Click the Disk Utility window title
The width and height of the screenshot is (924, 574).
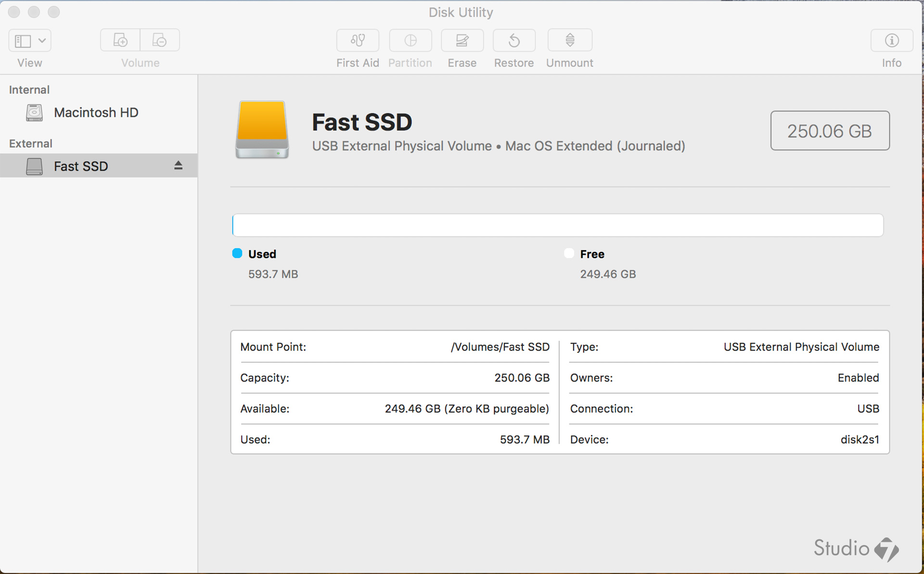tap(461, 13)
